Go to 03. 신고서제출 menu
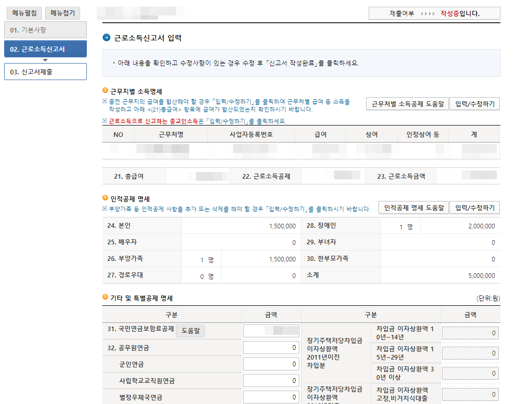 [45, 71]
